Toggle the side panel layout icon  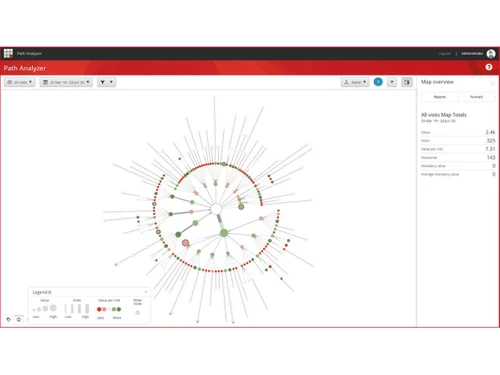407,82
